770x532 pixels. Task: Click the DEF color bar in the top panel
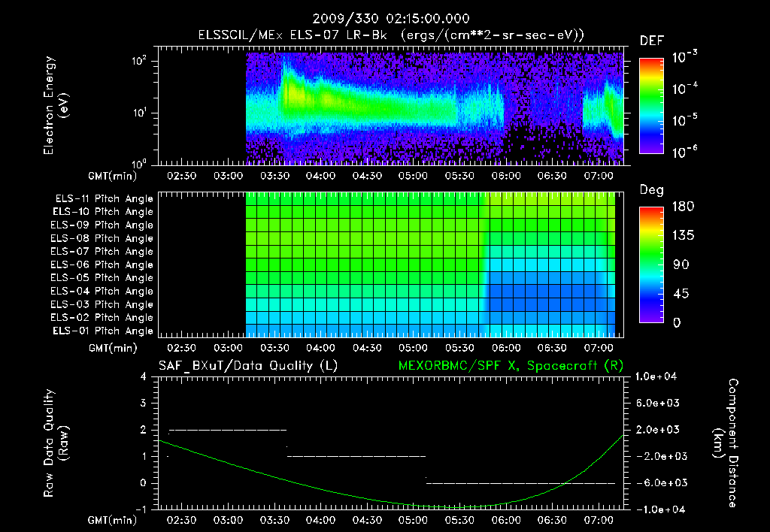pos(651,105)
